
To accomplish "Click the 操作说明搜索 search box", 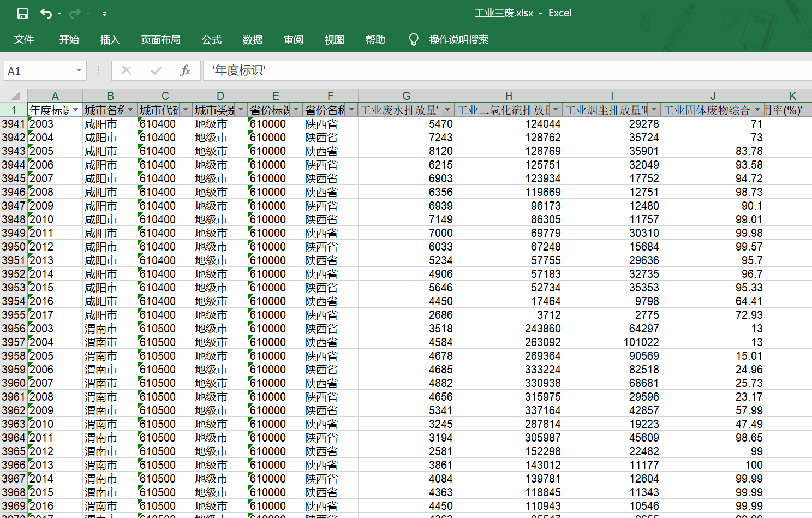I will click(458, 40).
